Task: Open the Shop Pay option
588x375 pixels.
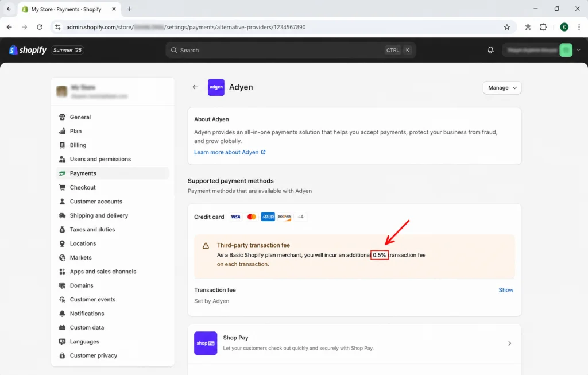Action: point(354,343)
